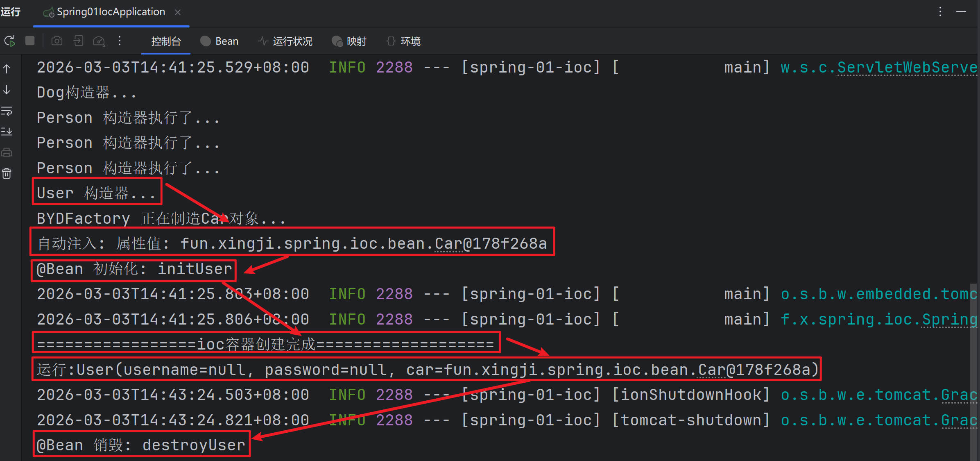Click the exit/restore layout icon
The height and width of the screenshot is (461, 980).
pyautogui.click(x=78, y=41)
